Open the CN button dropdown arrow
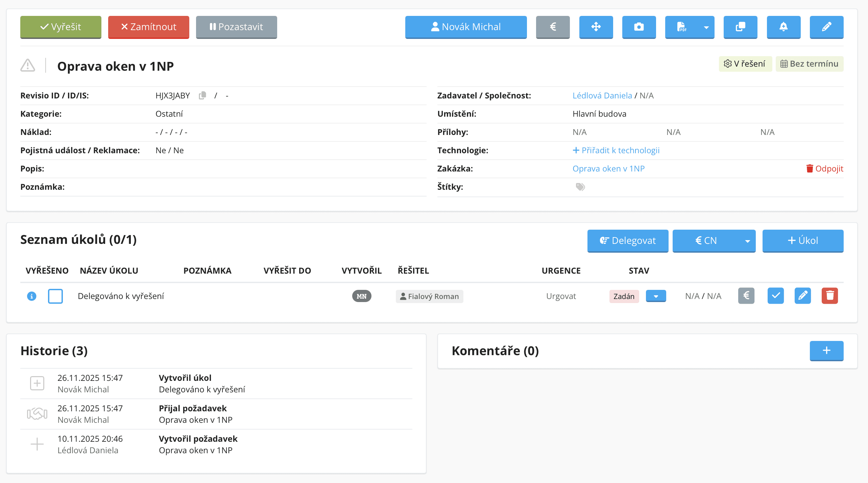This screenshot has height=483, width=868. click(x=747, y=241)
